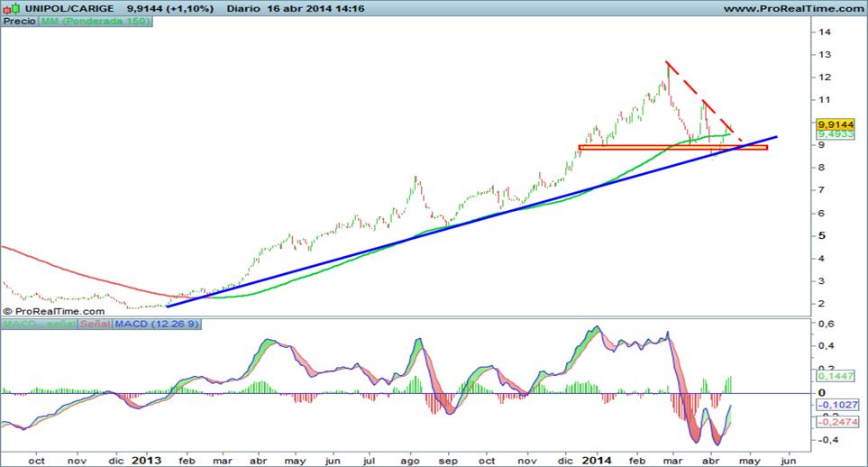Click the 13 price axis label
Image resolution: width=868 pixels, height=467 pixels.
click(x=825, y=54)
